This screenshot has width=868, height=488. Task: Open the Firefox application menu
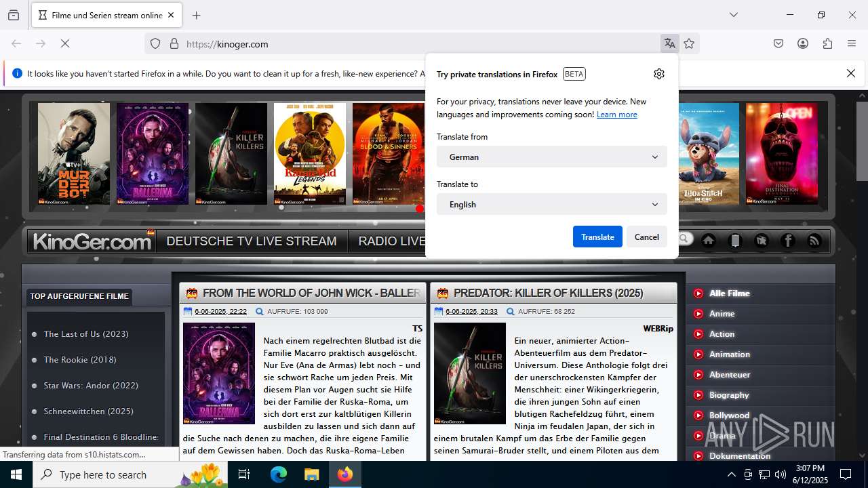point(852,43)
